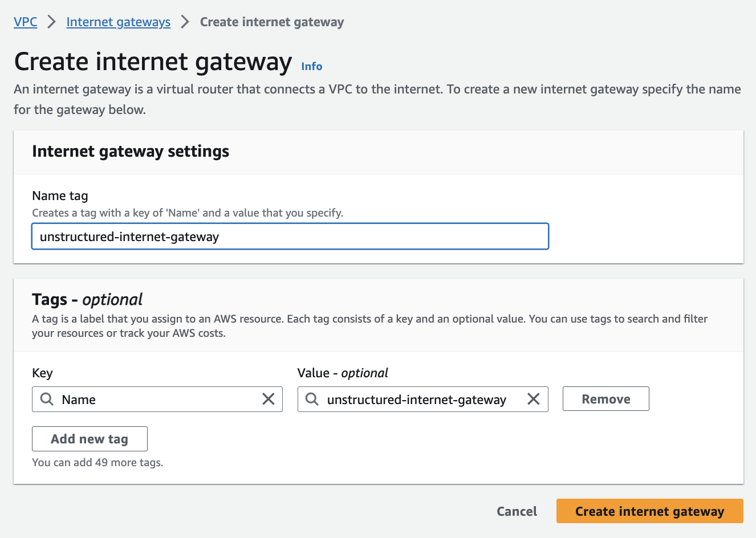Click inside the Value input field

coord(422,399)
